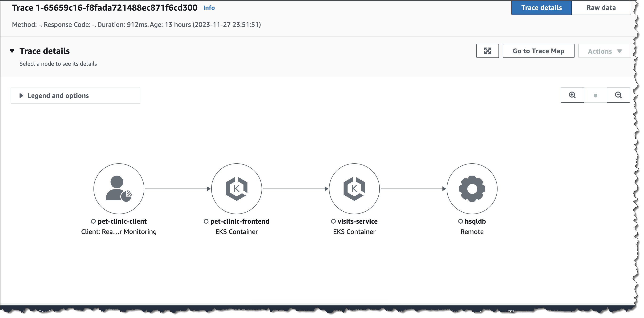Click the fit-to-screen expand icon button
Screen dimensions: 644x318
487,51
